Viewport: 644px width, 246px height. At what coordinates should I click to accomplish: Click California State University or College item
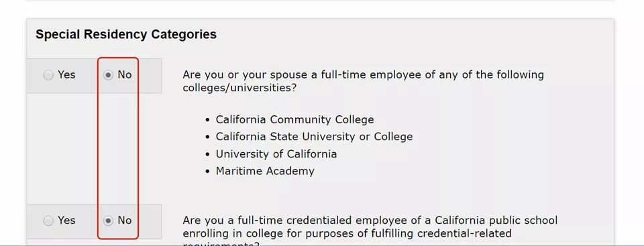(314, 137)
